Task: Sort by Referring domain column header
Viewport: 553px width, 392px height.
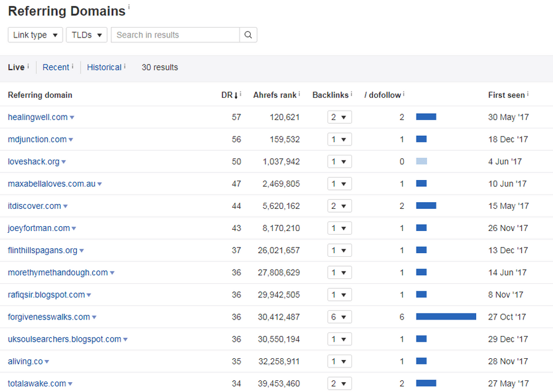Action: click(40, 95)
